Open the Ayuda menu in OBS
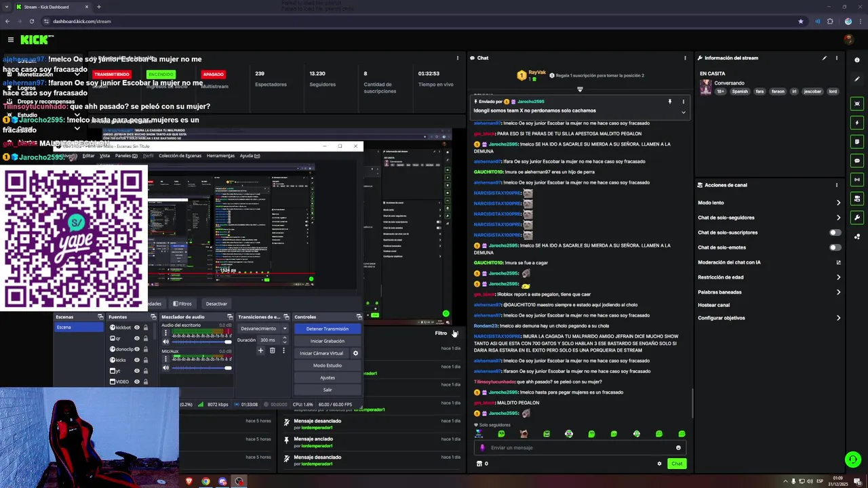Screen dimensions: 868x488 click(x=250, y=156)
